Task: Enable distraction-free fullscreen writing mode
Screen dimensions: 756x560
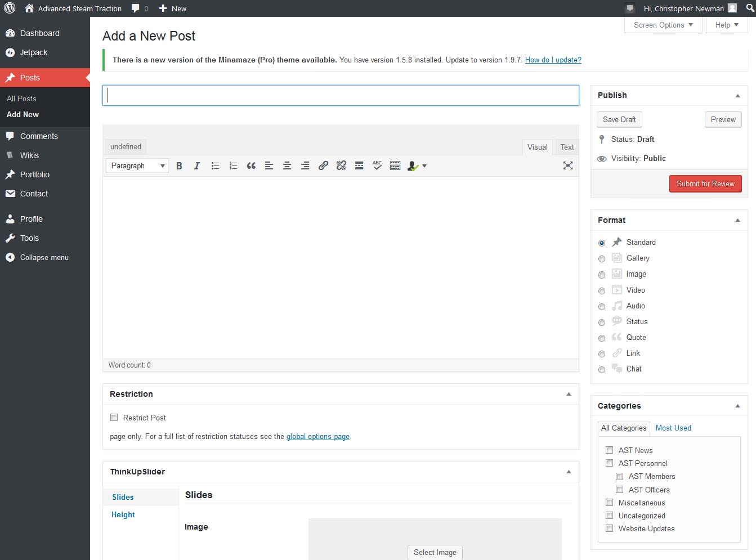Action: 568,165
